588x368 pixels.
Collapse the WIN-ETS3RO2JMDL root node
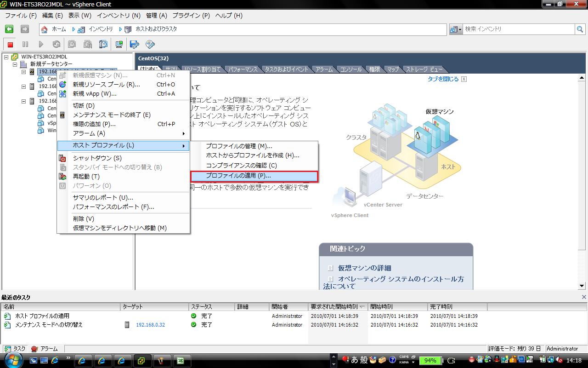6,57
